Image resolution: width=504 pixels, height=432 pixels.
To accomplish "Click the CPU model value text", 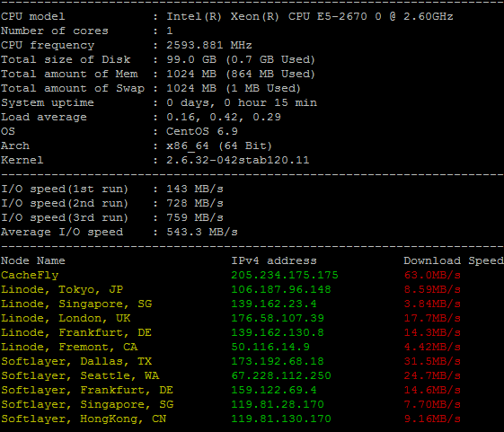I will (310, 16).
